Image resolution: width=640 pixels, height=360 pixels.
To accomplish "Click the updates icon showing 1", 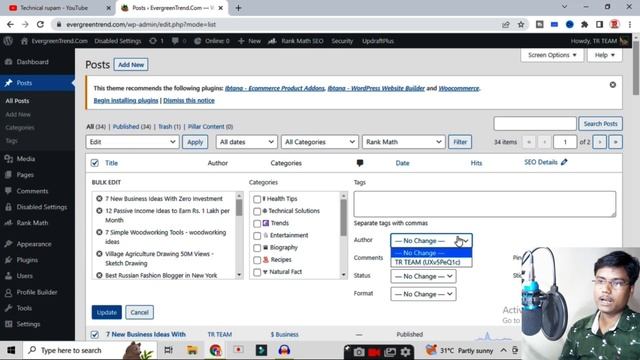I will 153,41.
